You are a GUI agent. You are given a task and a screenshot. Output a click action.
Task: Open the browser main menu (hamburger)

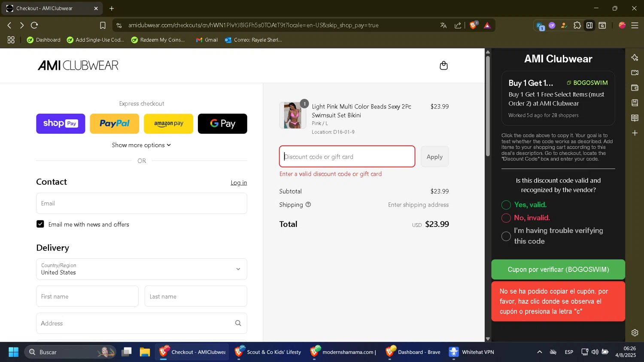tap(635, 25)
